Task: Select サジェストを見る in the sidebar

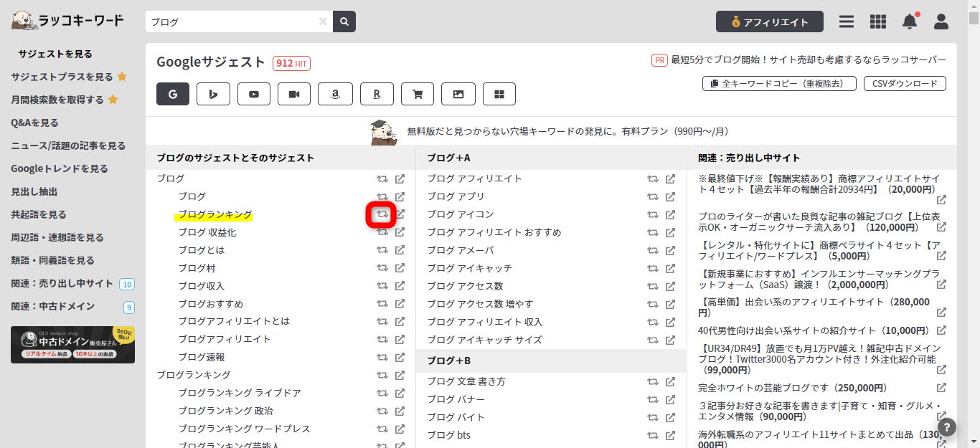Action: pyautogui.click(x=55, y=54)
